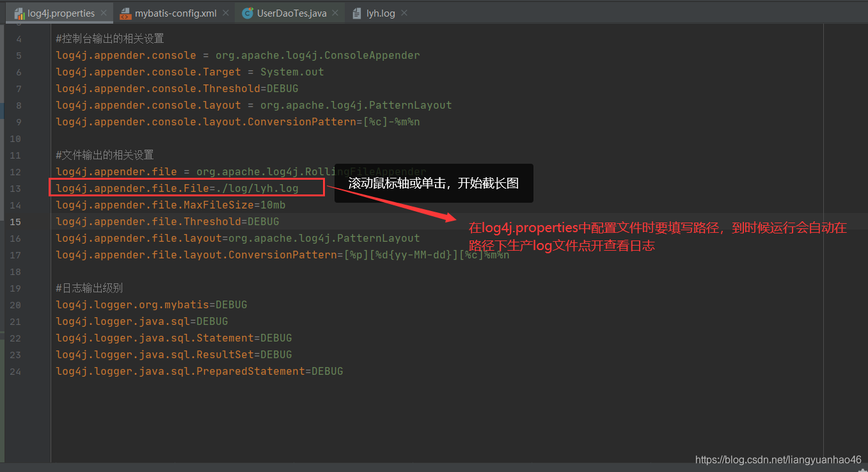Viewport: 868px width, 472px height.
Task: Close the UserDaoTes.java tab
Action: click(336, 13)
